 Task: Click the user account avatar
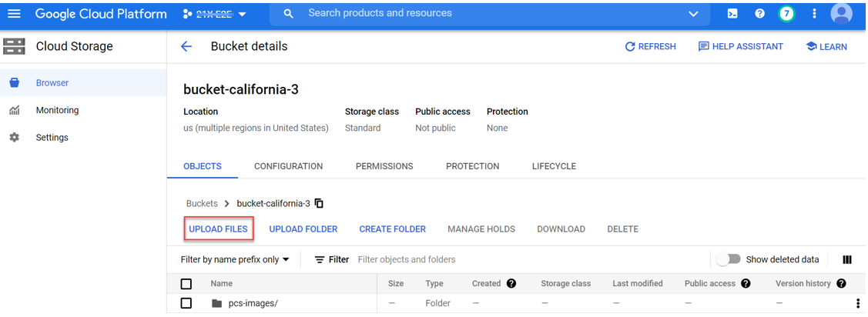pyautogui.click(x=842, y=14)
